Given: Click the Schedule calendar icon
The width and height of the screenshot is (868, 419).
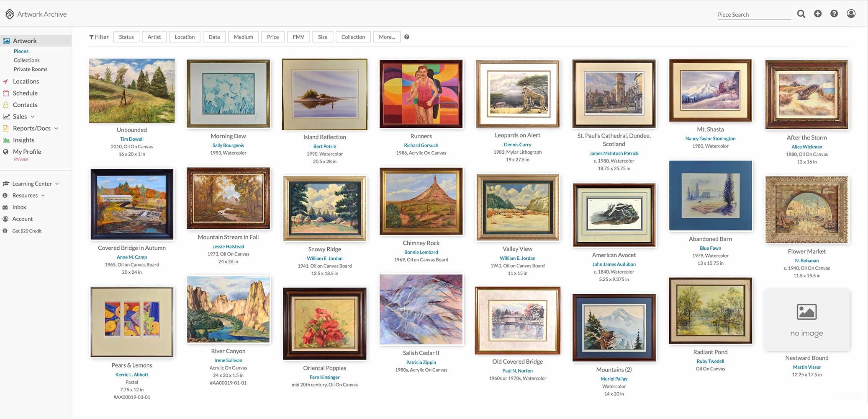Looking at the screenshot, I should pos(6,93).
